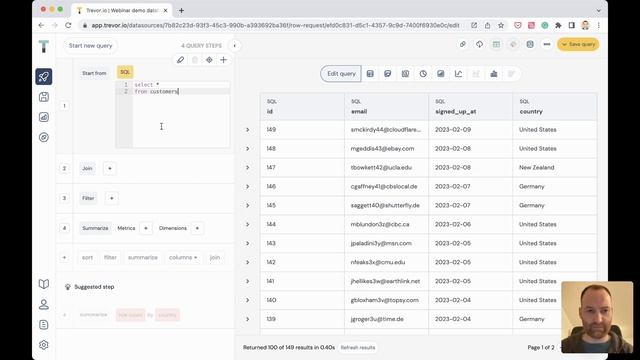Open the compass explore icon in sidebar
This screenshot has height=360, width=640.
(x=44, y=137)
